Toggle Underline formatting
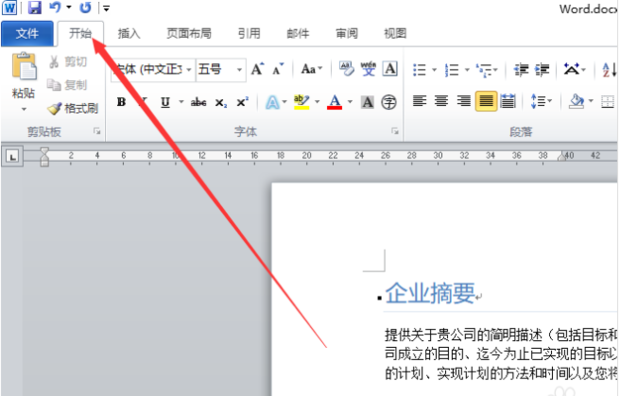620x396 pixels. tap(165, 102)
